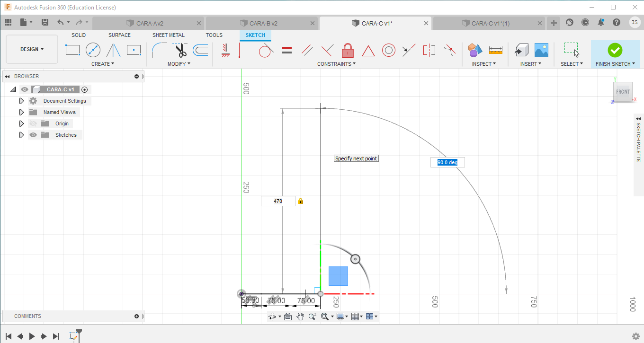Select the 2-point Circle sketch tool
The width and height of the screenshot is (644, 343).
tap(93, 50)
